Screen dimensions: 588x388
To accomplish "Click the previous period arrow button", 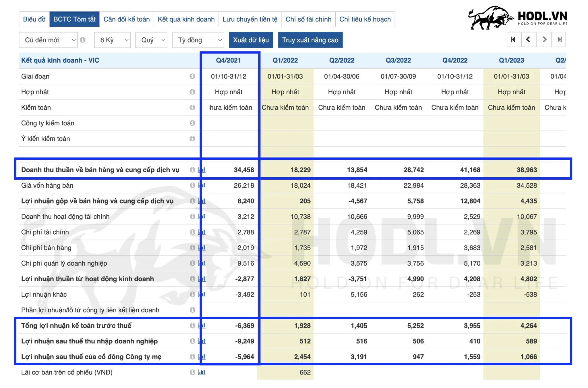I will (528, 40).
